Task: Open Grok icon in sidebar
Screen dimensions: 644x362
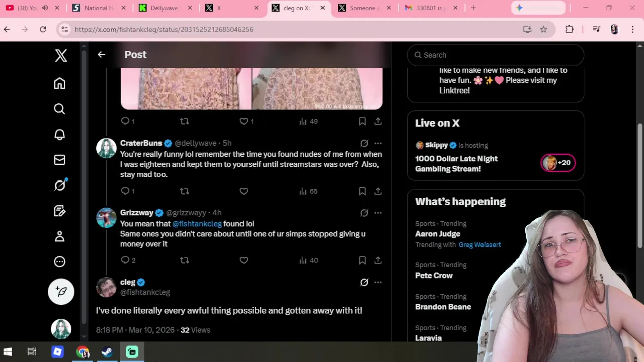Action: click(60, 185)
